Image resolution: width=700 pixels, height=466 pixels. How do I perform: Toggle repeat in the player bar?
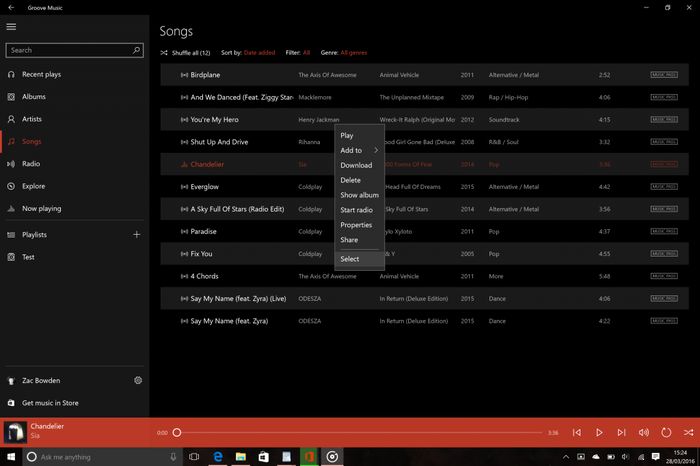(x=666, y=432)
